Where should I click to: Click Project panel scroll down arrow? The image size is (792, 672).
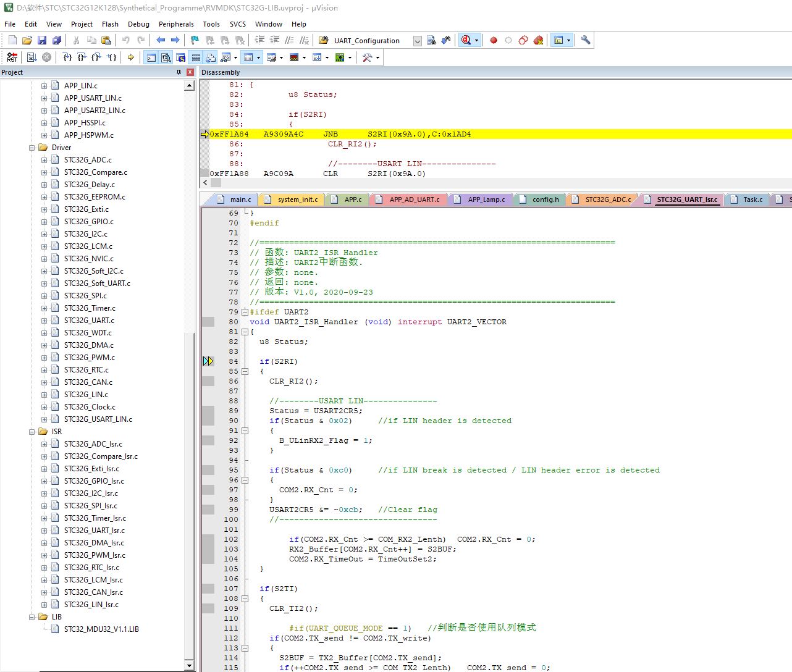pyautogui.click(x=190, y=665)
